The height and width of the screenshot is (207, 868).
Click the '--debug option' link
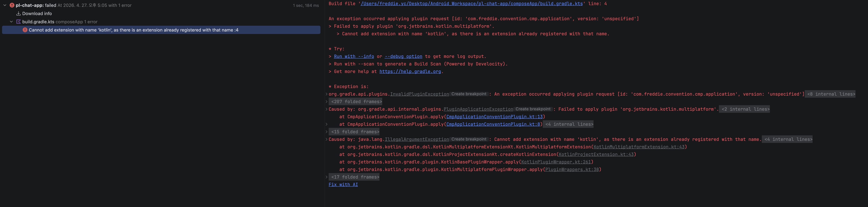click(403, 57)
